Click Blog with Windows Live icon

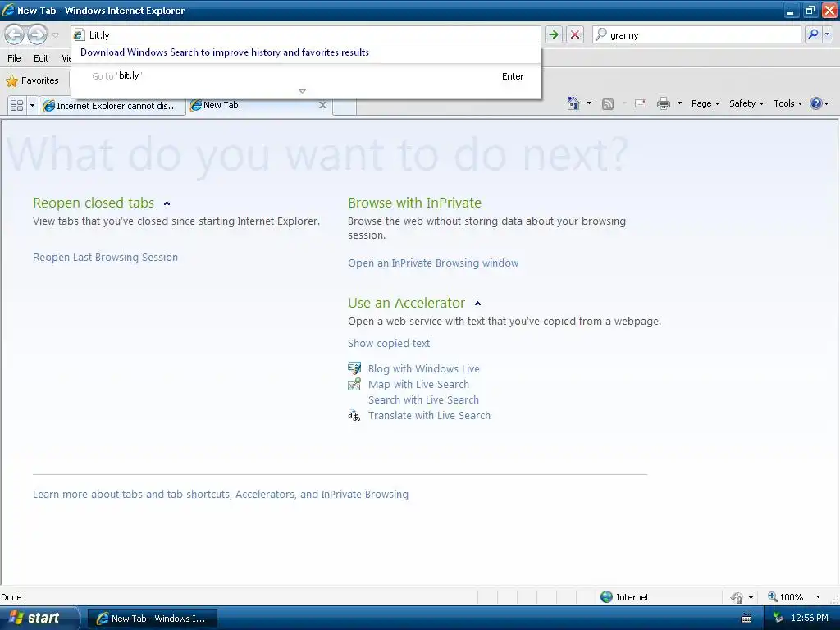(x=354, y=368)
